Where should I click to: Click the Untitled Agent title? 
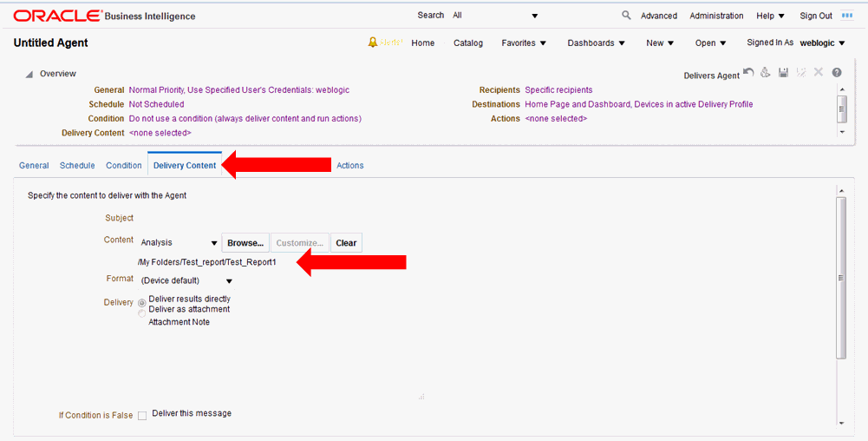pyautogui.click(x=50, y=43)
